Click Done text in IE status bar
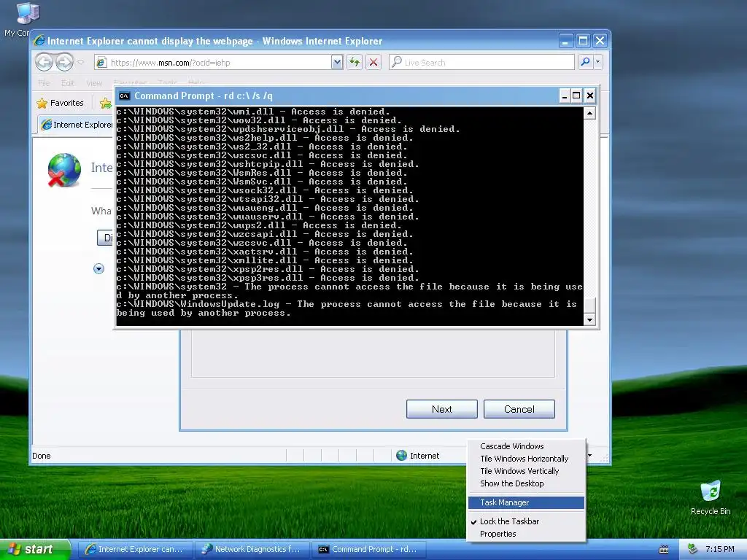 [x=42, y=456]
